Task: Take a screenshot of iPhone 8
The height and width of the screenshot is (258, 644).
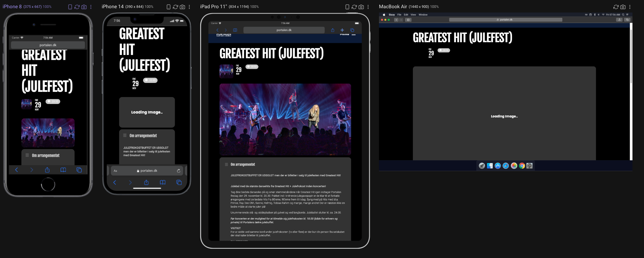Action: click(84, 7)
